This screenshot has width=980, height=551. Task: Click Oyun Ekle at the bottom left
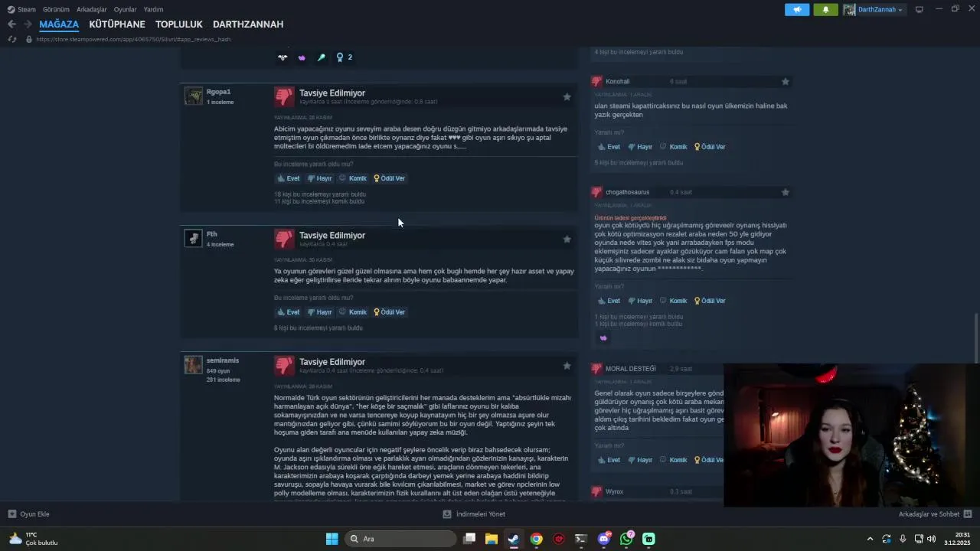pos(29,514)
